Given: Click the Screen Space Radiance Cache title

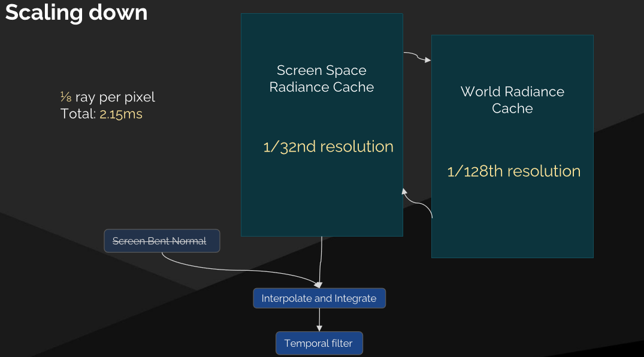Looking at the screenshot, I should point(322,78).
